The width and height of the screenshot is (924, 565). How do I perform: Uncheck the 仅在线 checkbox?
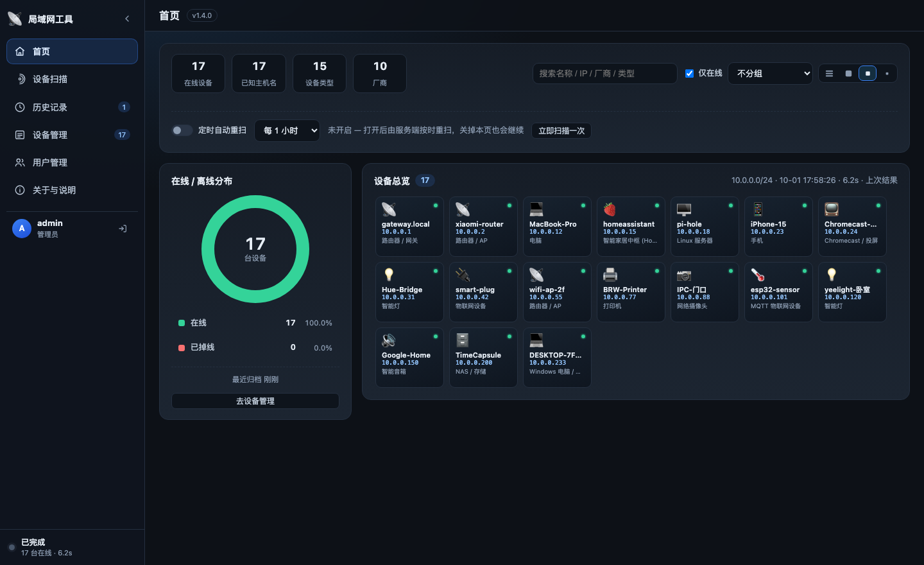pyautogui.click(x=690, y=73)
